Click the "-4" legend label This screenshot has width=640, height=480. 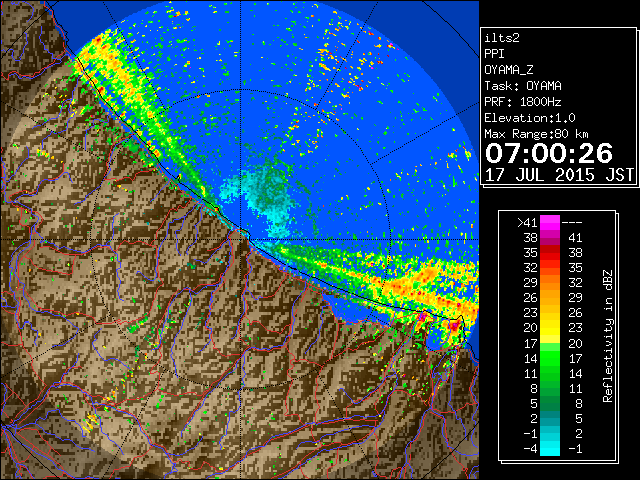click(x=530, y=449)
